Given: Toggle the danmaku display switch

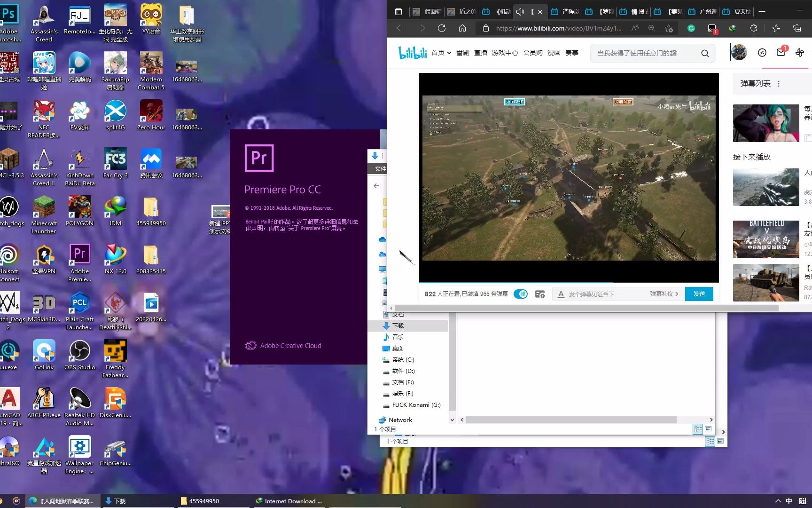Looking at the screenshot, I should pos(521,294).
